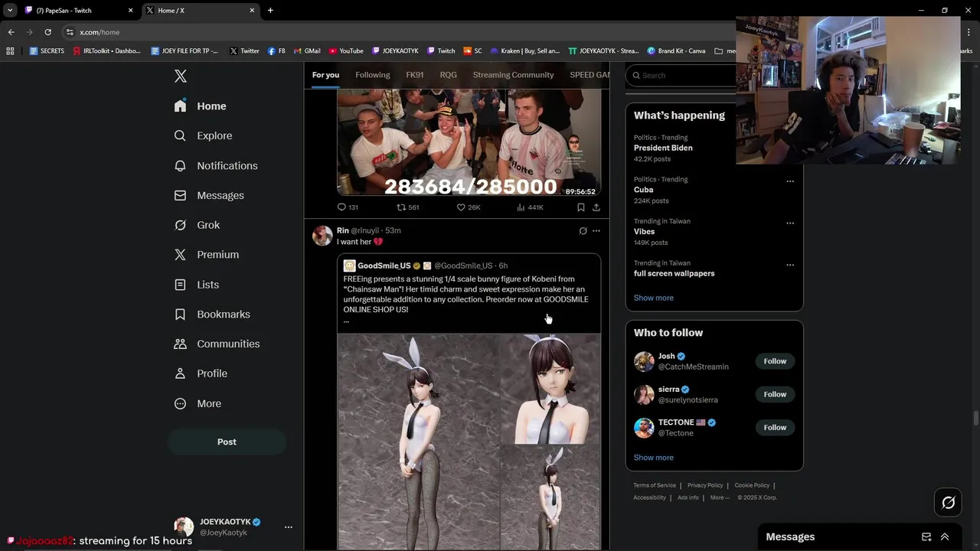The width and height of the screenshot is (980, 551).
Task: Click the browser address bar
Action: [x=398, y=32]
